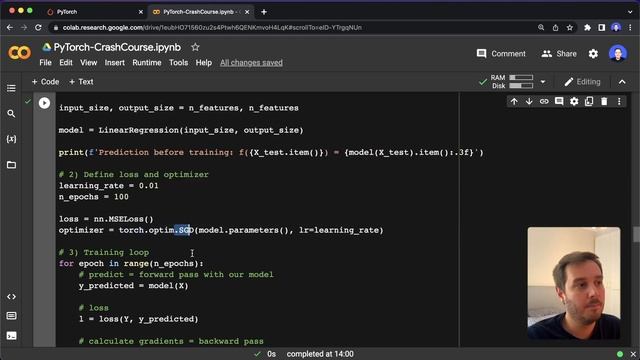Click the 'n_epochs = 100' line
640x360 pixels.
(93, 197)
